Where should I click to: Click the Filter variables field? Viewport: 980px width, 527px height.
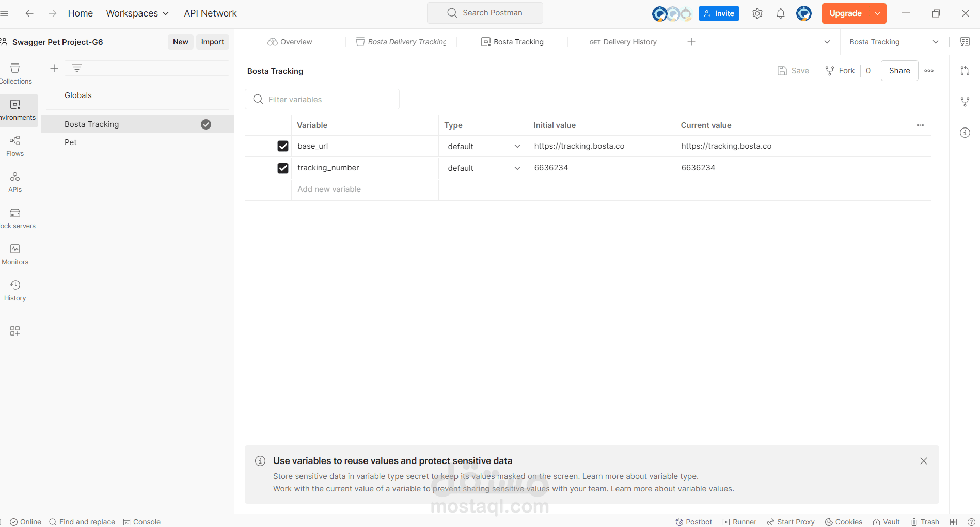322,99
